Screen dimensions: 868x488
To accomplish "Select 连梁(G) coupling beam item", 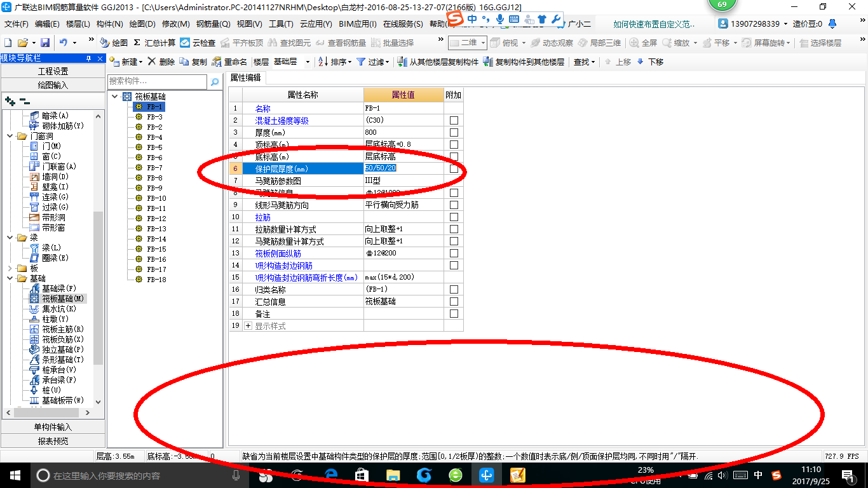I will click(50, 197).
